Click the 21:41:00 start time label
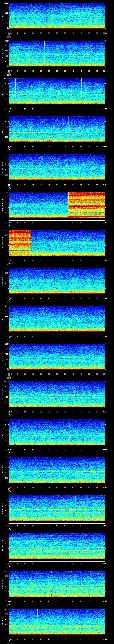This screenshot has width=114, height=644. point(9,487)
